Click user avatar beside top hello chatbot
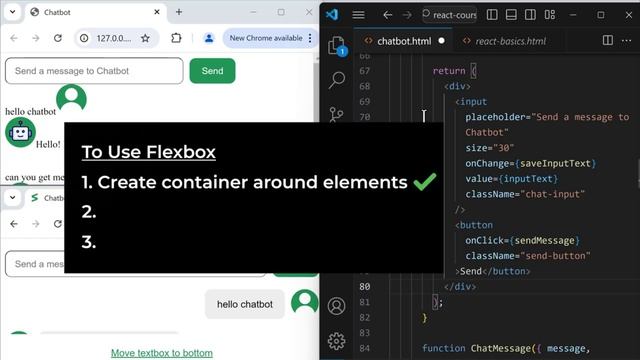Viewport: 640px width, 360px height. pyautogui.click(x=71, y=99)
